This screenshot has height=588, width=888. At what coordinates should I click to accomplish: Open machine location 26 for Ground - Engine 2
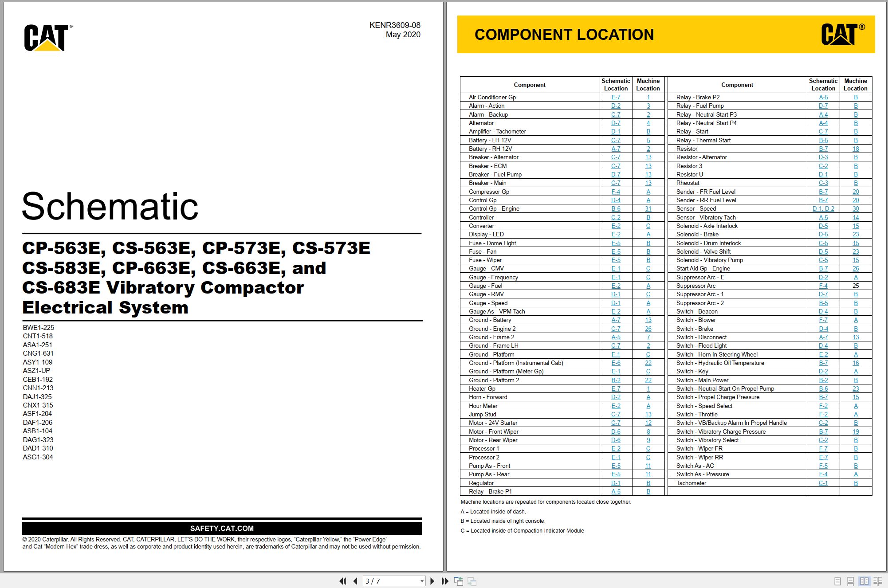[x=648, y=329]
